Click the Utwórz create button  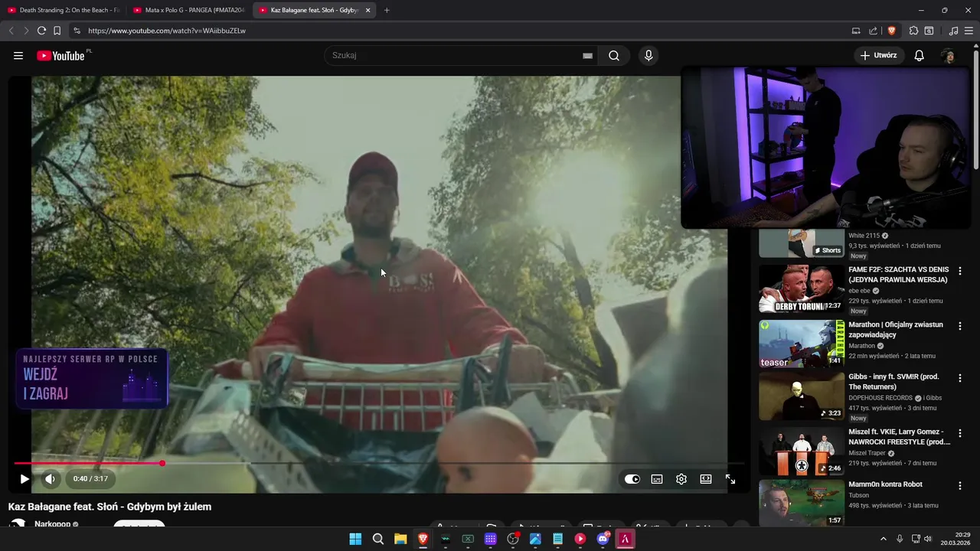878,55
